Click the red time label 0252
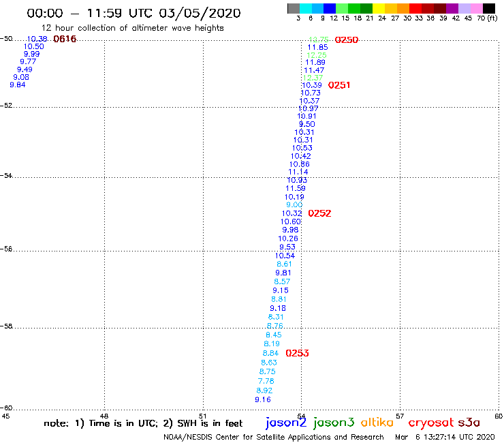This screenshot has height=443, width=504. 319,213
